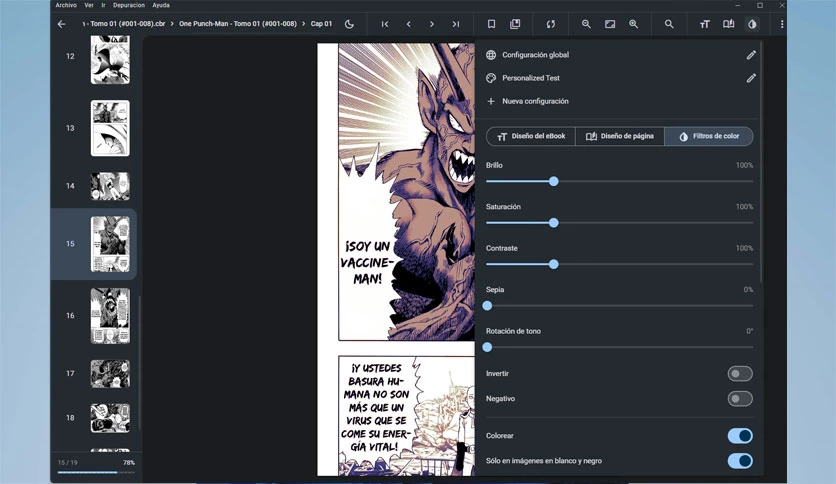Open page 16 thumbnail
Viewport: 836px width, 484px height.
110,316
